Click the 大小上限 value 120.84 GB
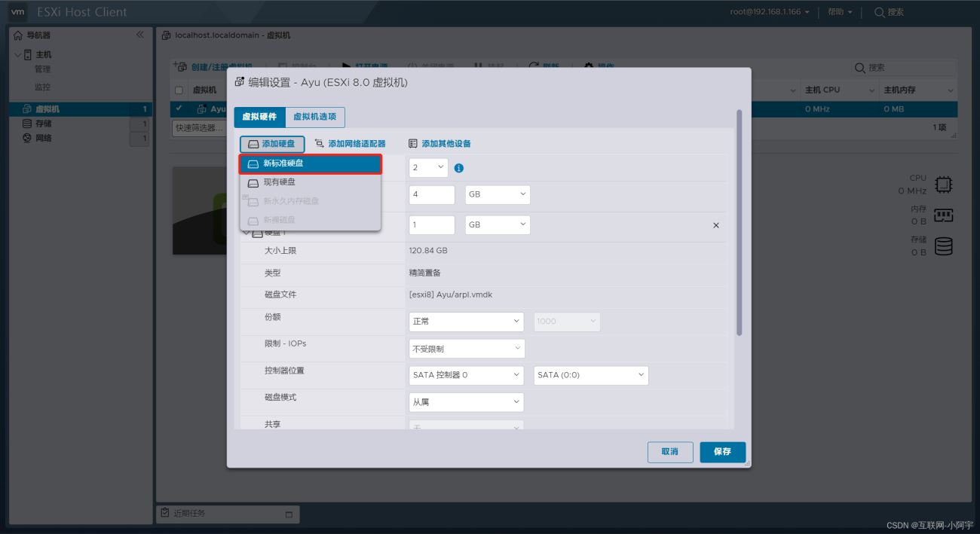The width and height of the screenshot is (980, 534). point(428,251)
